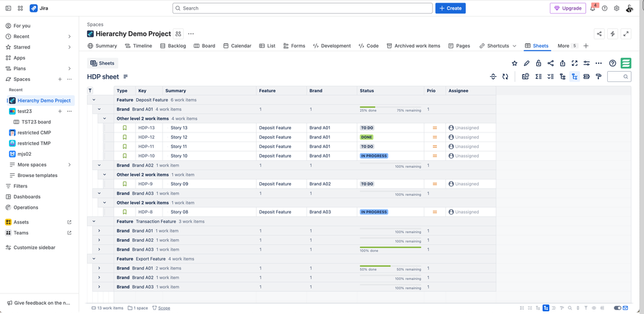Toggle the eye visibility icon in bottom bar

[594, 308]
